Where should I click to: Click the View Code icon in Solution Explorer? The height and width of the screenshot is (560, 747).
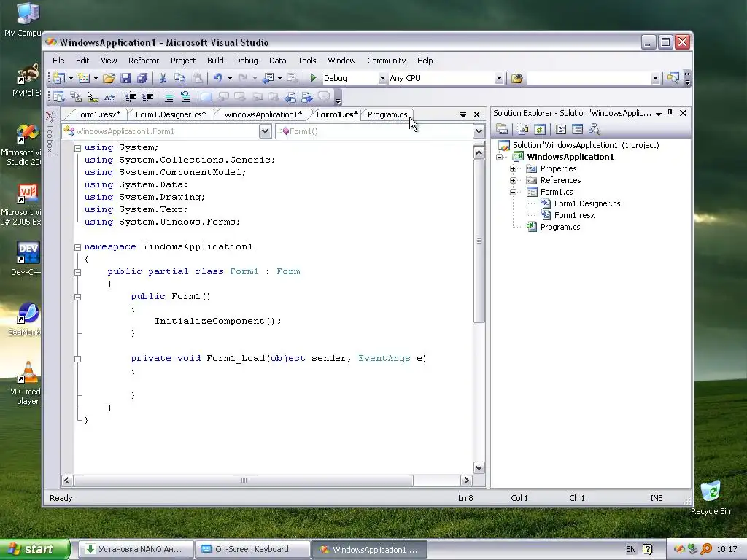pos(561,129)
